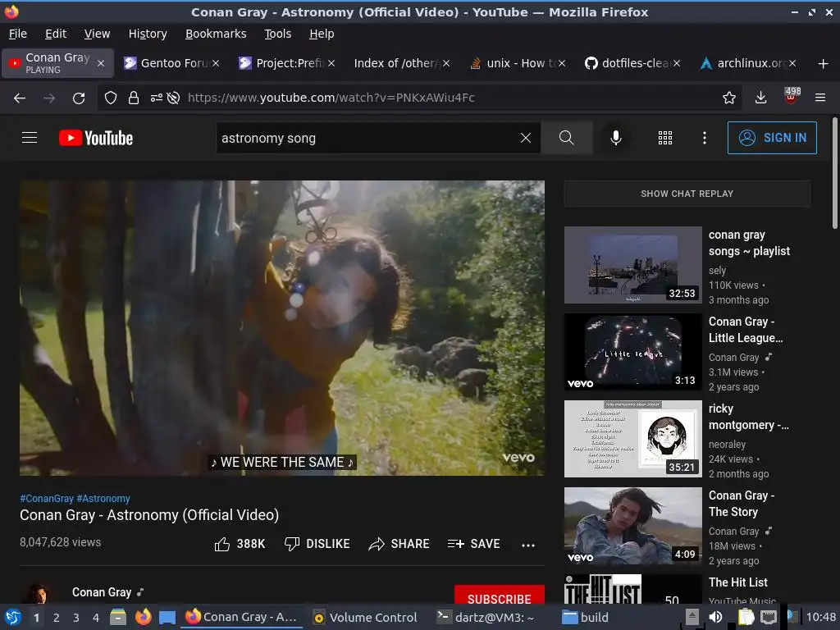Image resolution: width=840 pixels, height=630 pixels.
Task: Click the autoplay blocked icon in address bar
Action: (173, 98)
